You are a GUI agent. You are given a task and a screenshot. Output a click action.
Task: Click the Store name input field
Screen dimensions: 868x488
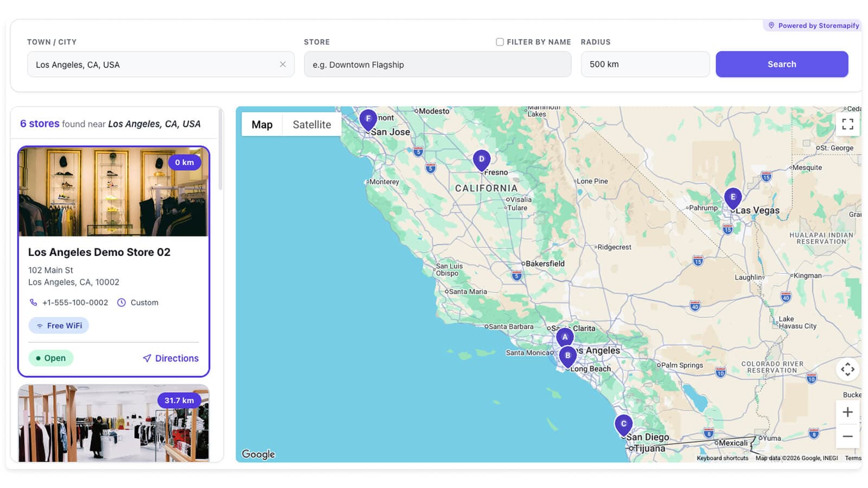pyautogui.click(x=437, y=64)
